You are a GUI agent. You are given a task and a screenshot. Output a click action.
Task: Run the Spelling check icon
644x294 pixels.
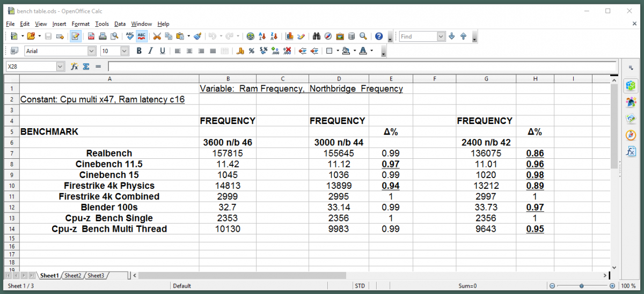tap(129, 36)
